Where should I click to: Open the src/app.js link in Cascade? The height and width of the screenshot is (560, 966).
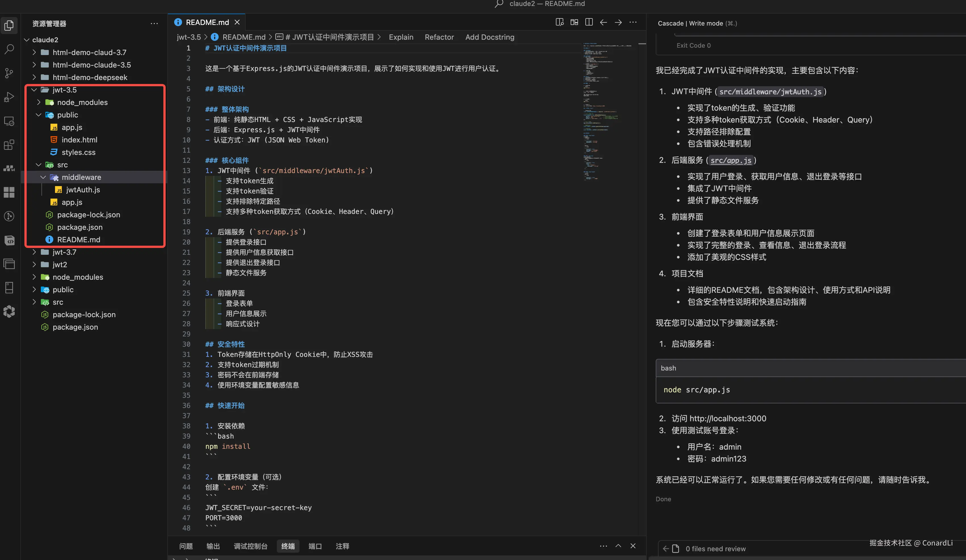coord(731,160)
